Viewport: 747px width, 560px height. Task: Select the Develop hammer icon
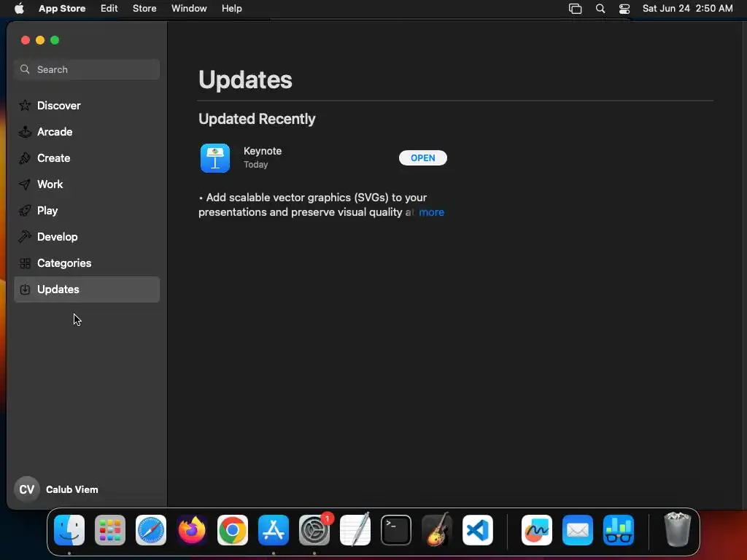tap(25, 237)
